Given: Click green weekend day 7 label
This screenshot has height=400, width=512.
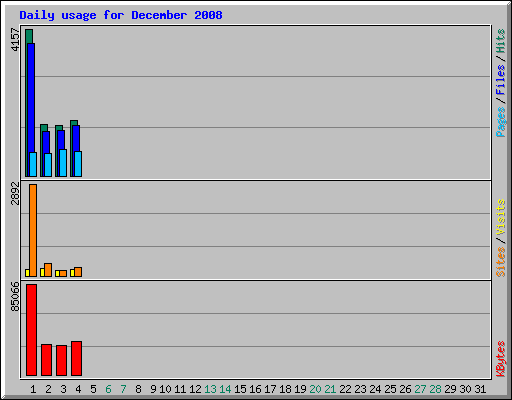Looking at the screenshot, I should (123, 389).
